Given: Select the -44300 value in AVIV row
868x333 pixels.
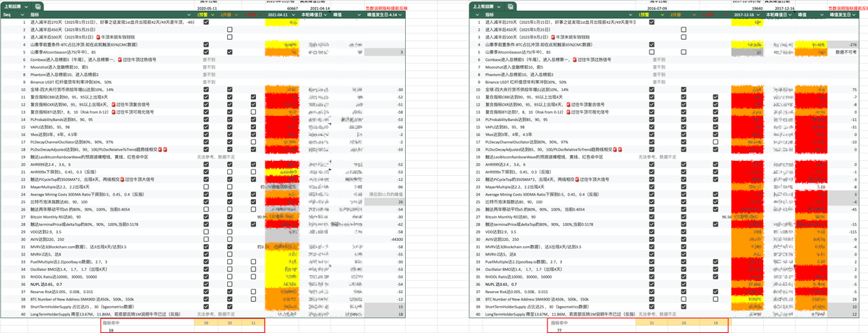Looking at the screenshot, I should click(396, 238).
